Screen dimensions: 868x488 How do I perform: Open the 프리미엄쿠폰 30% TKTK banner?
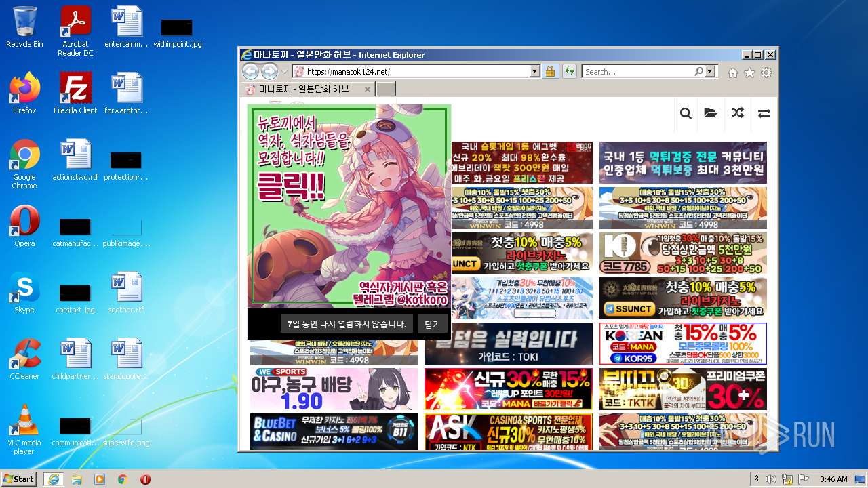(683, 389)
